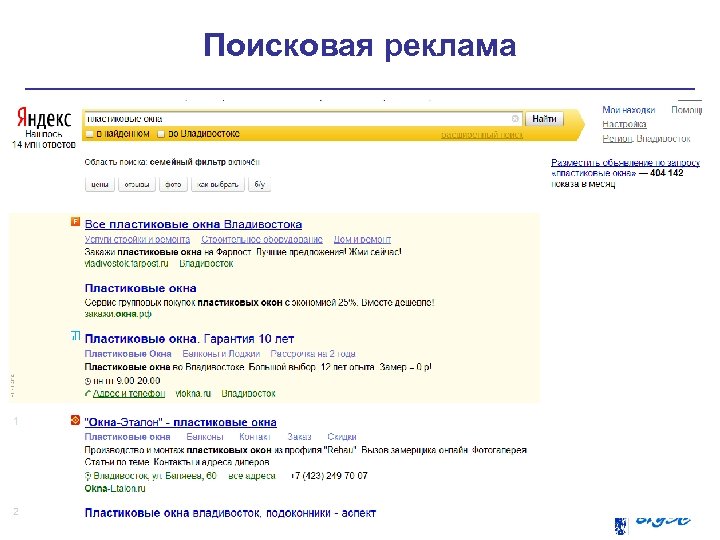
Task: Open sitelink 'Рассрочка на 2 года'
Action: click(313, 354)
